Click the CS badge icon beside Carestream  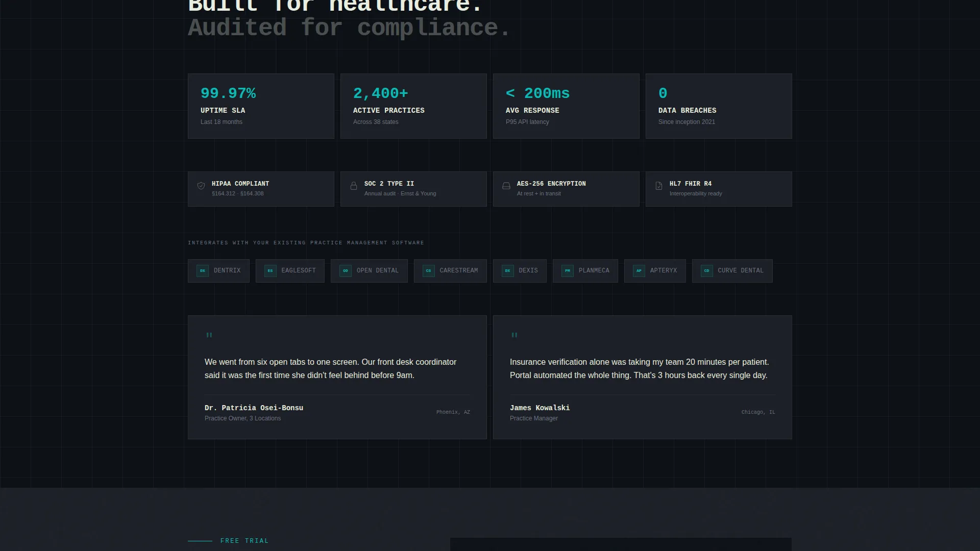(x=429, y=271)
